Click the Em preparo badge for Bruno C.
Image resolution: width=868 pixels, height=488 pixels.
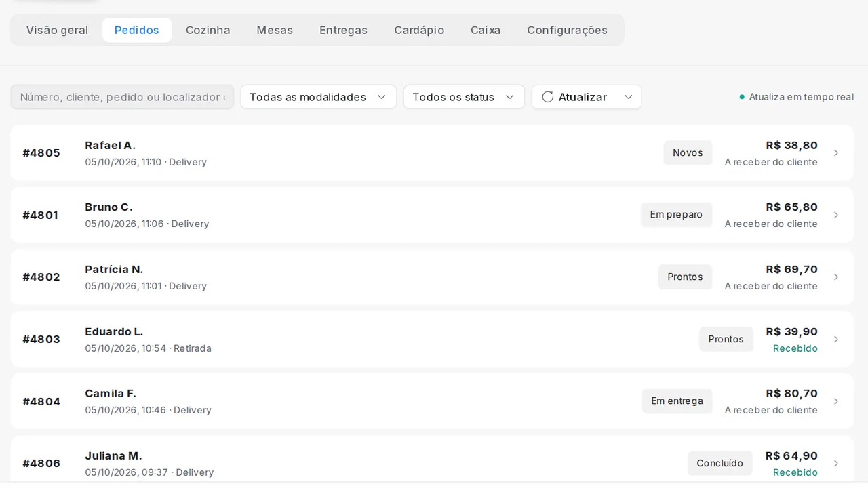pos(676,215)
